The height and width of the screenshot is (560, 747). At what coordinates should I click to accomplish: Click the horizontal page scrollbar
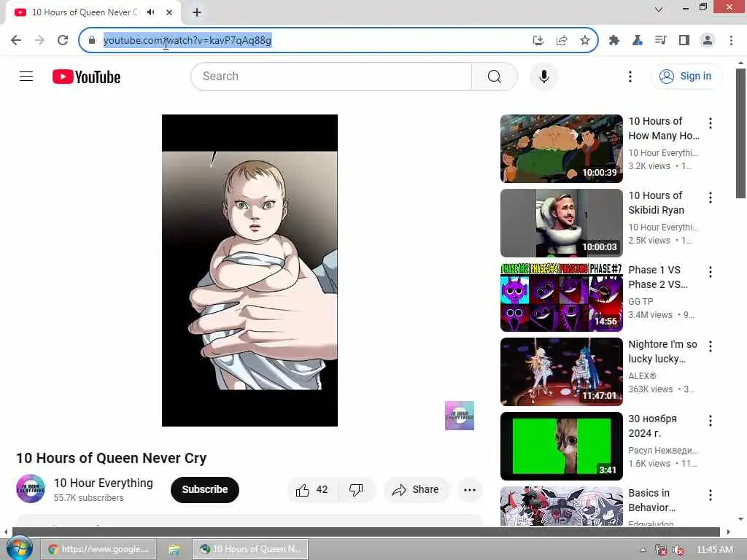point(366,532)
